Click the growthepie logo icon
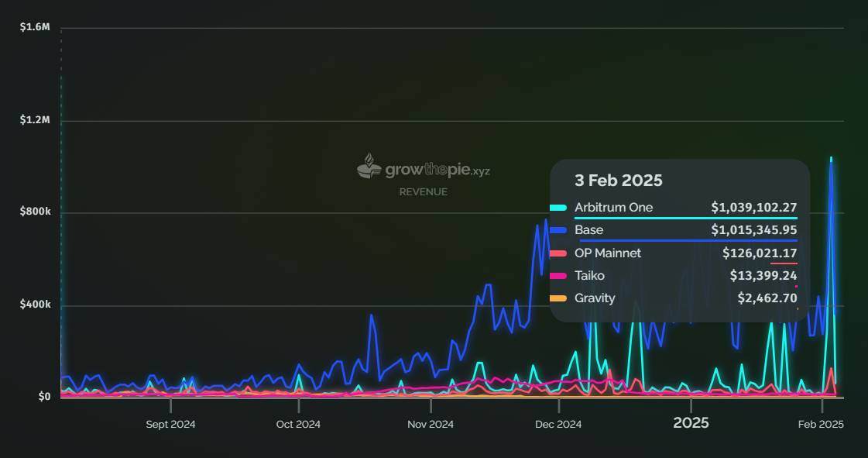This screenshot has width=868, height=458. tap(369, 166)
